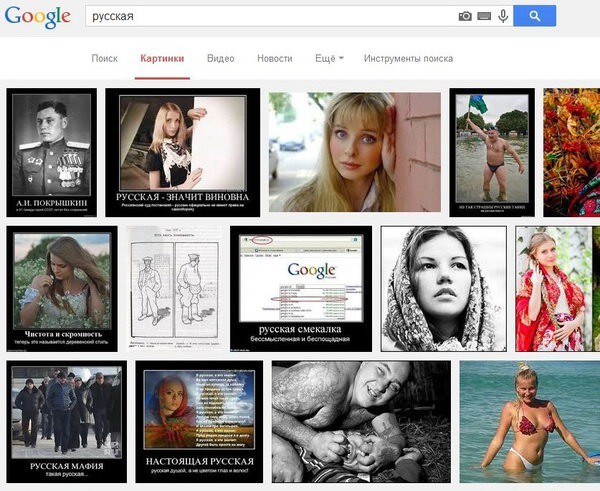This screenshot has width=600, height=491.
Task: Open the Новости tab
Action: 275,59
